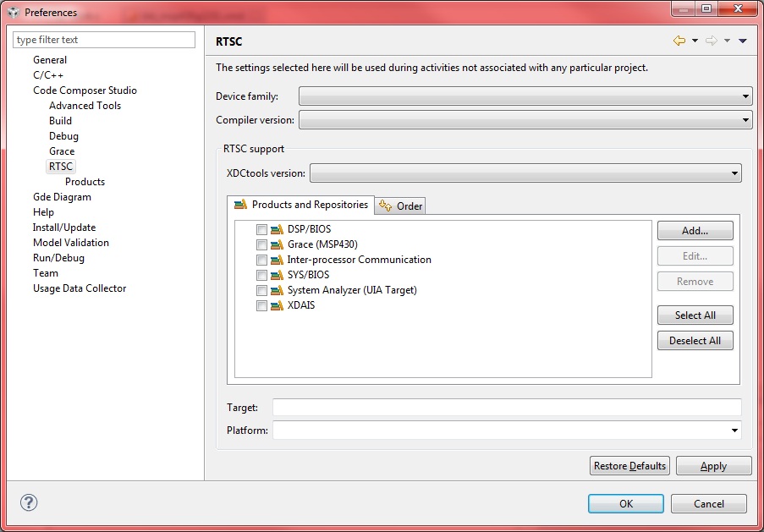Screen dimensions: 764x532
Task: Select C/C++ preferences category
Action: 48,75
